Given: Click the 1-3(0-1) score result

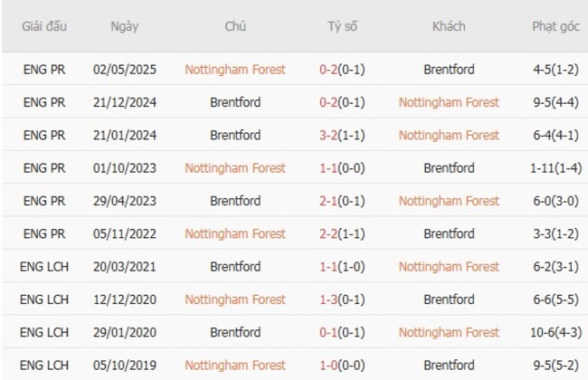Looking at the screenshot, I should (342, 299).
